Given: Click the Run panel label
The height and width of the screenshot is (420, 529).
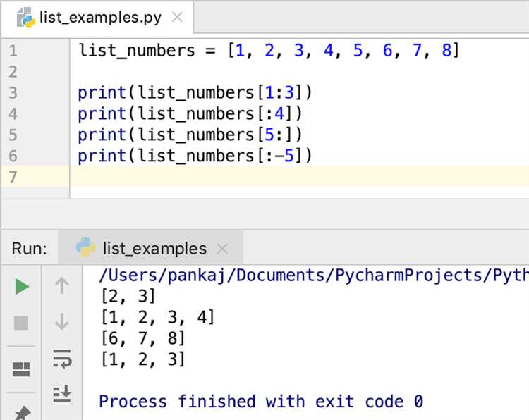Looking at the screenshot, I should point(29,249).
